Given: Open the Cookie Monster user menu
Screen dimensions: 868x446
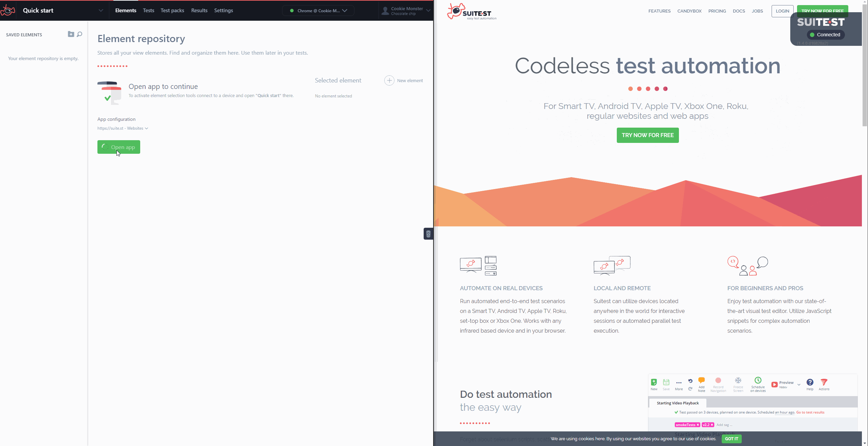Looking at the screenshot, I should click(406, 11).
